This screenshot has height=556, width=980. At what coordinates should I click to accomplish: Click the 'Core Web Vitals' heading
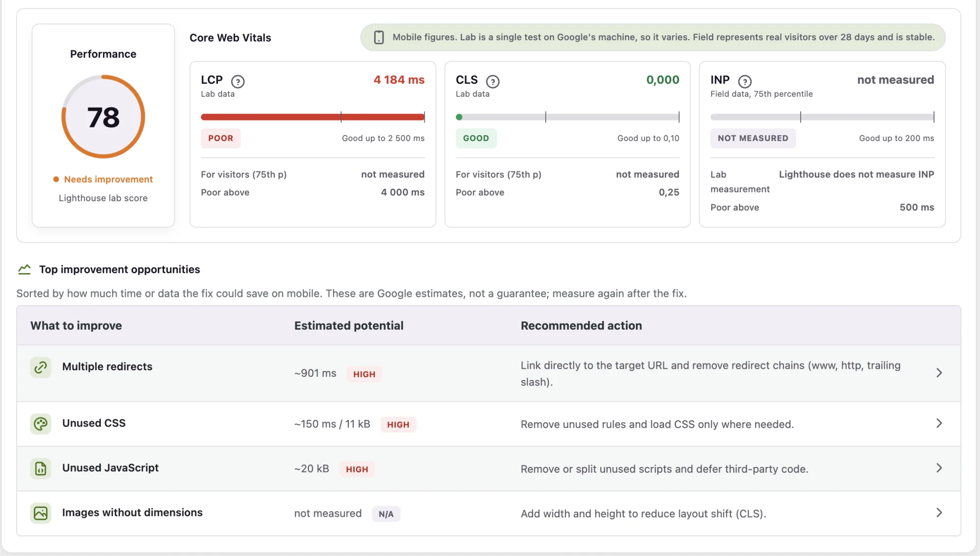click(x=230, y=38)
